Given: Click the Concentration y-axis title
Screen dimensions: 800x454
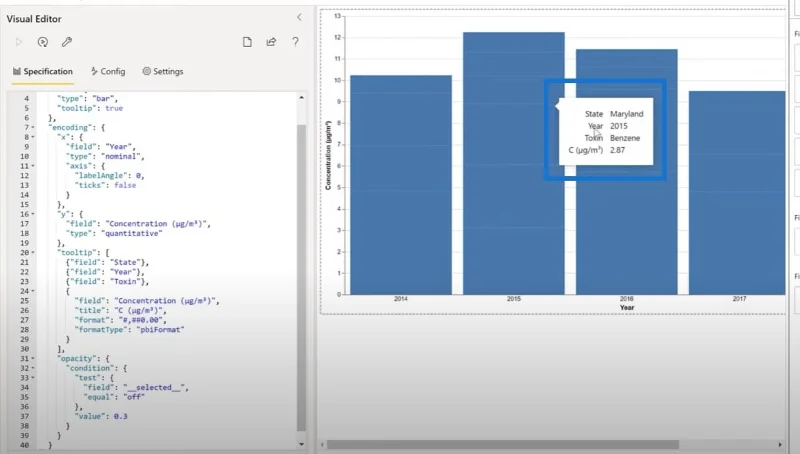Looking at the screenshot, I should pos(328,156).
